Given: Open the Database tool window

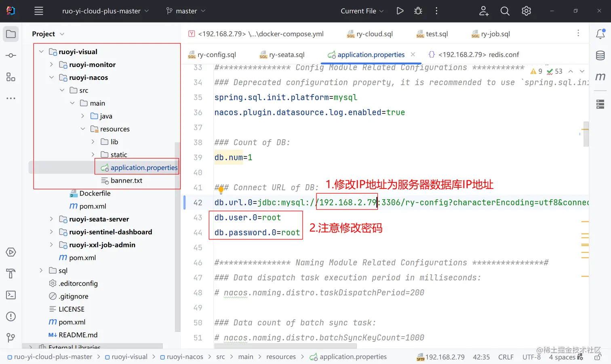Looking at the screenshot, I should tap(600, 55).
